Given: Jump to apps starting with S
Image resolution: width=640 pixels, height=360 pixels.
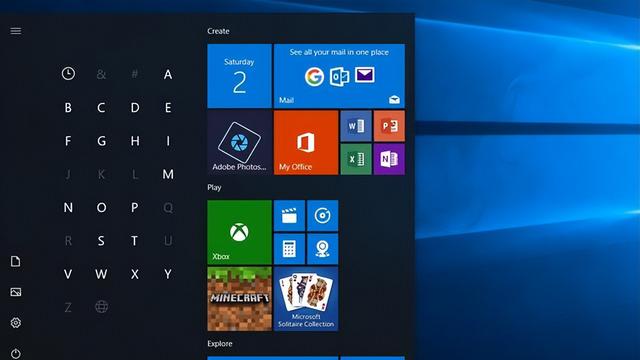Looking at the screenshot, I should coord(101,241).
